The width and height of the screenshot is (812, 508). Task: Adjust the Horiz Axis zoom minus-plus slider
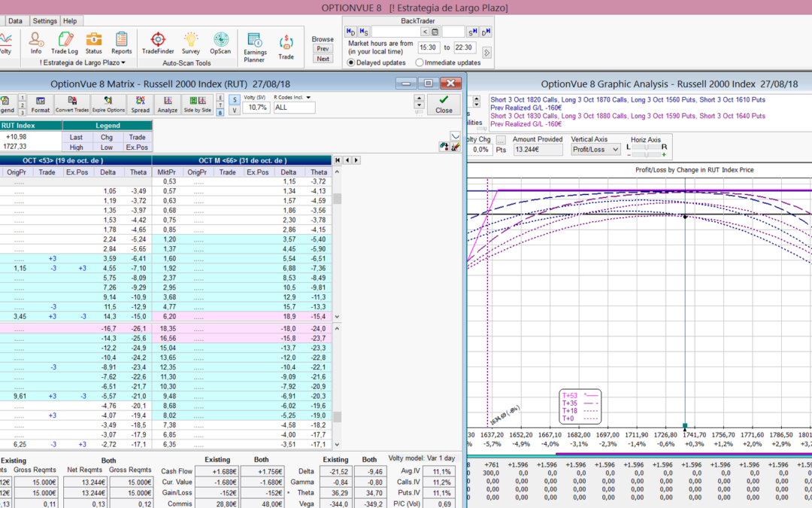point(647,154)
